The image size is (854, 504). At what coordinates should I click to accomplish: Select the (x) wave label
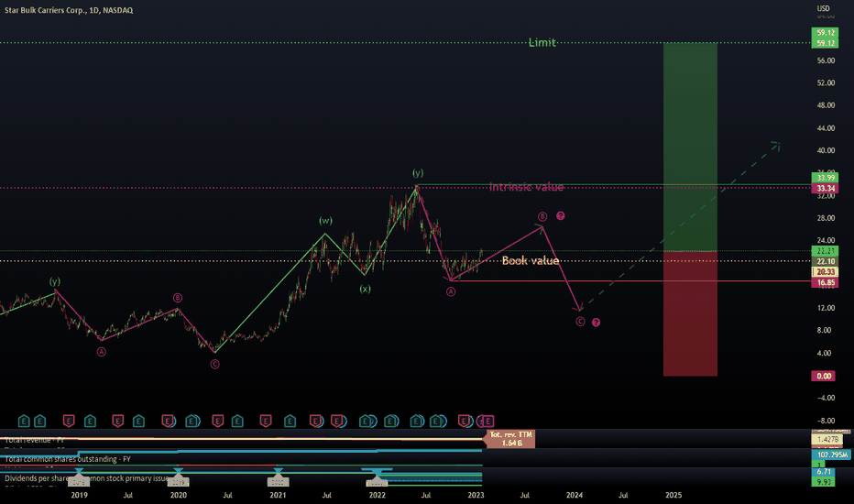[365, 289]
